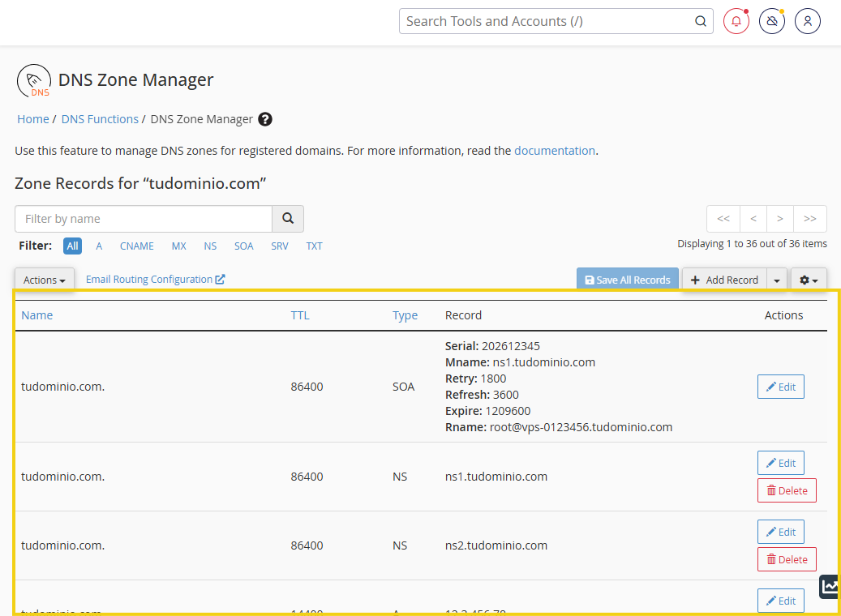Image resolution: width=841 pixels, height=616 pixels.
Task: Go to first page (<<)
Action: (723, 219)
